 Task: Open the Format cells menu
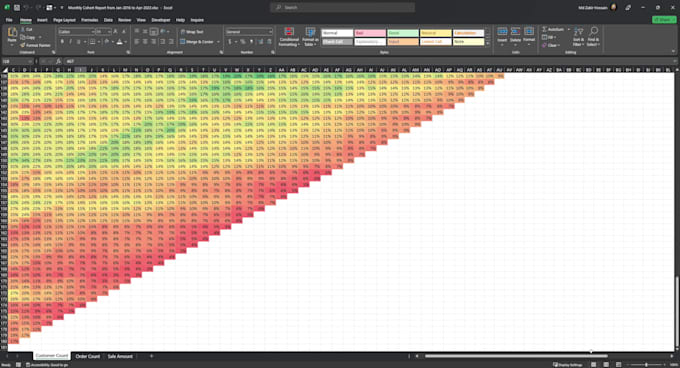pos(529,35)
